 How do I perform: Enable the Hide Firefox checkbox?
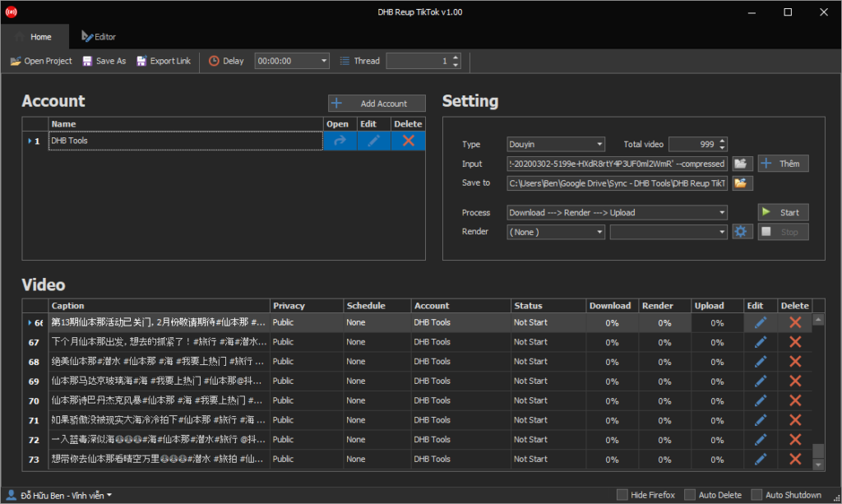(622, 495)
